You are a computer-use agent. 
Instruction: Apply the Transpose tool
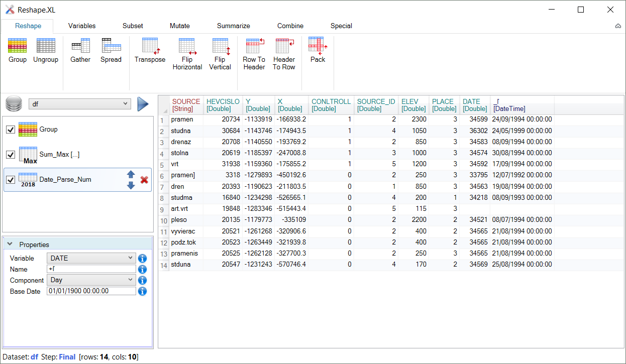(150, 50)
